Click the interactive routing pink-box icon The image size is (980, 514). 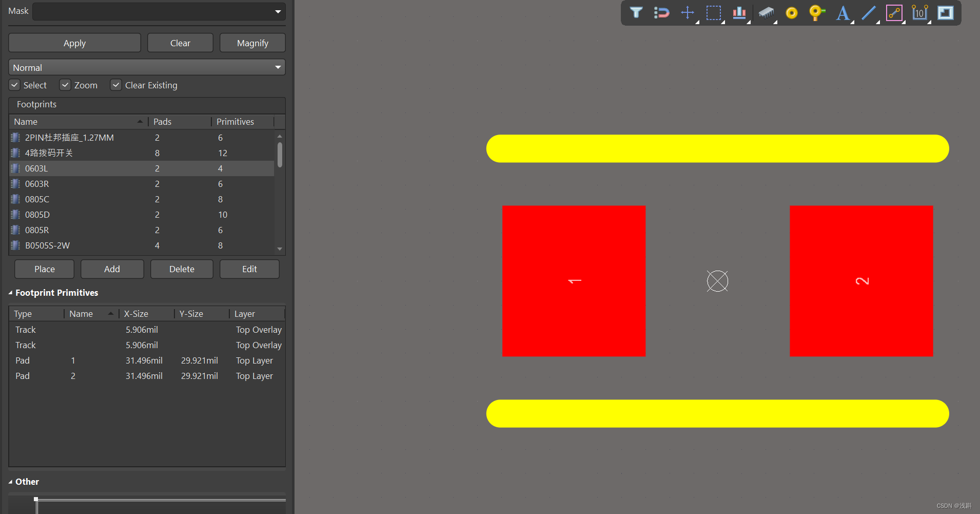click(894, 13)
